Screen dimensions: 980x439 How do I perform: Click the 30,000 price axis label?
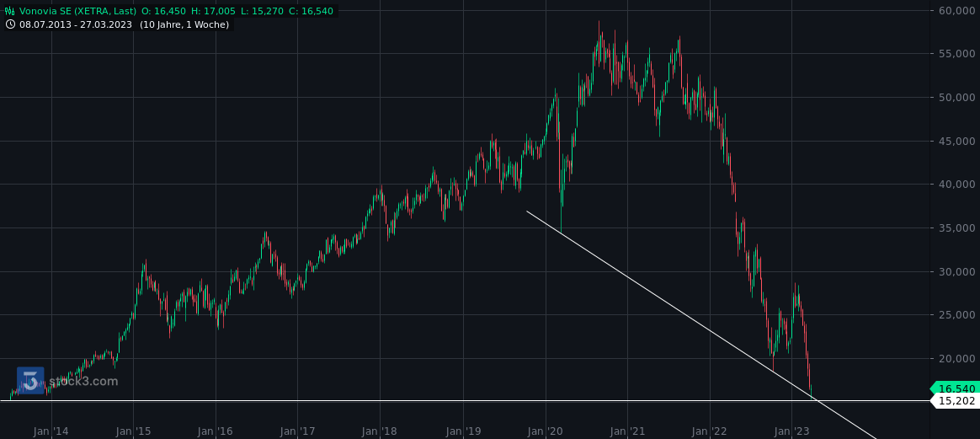pos(957,271)
